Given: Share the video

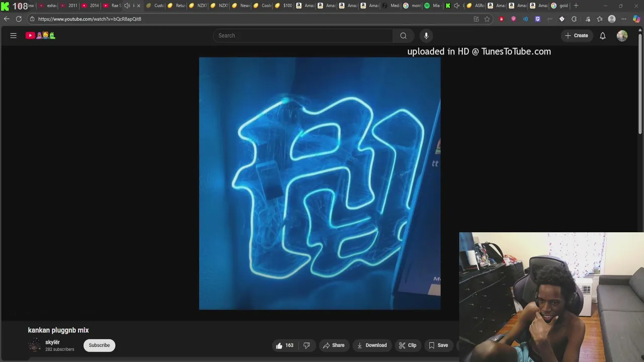Looking at the screenshot, I should pyautogui.click(x=334, y=345).
